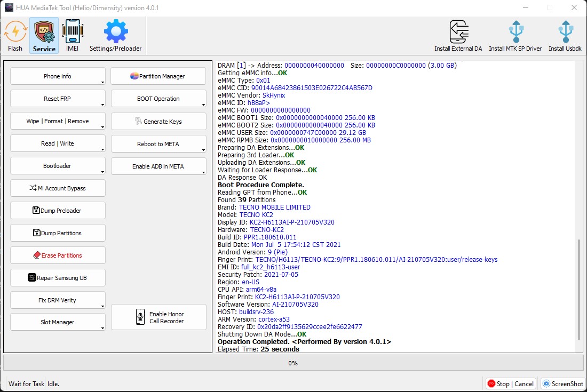
Task: Click the Security Patch '2021-07-05' value
Action: tap(281, 275)
